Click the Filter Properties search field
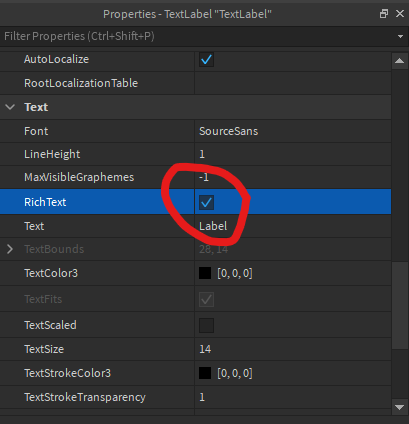Image resolution: width=409 pixels, height=424 pixels. tap(197, 36)
